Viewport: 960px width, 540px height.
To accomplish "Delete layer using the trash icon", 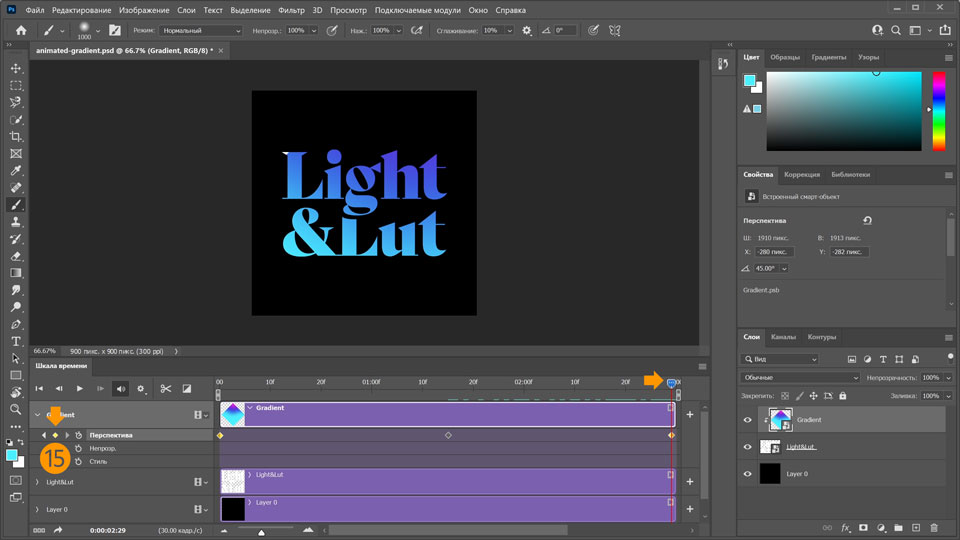I will click(934, 527).
